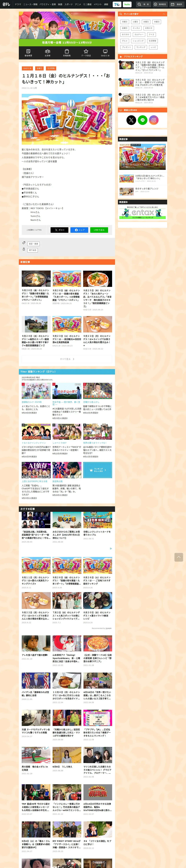Filter by the 火曜日 tag
Image resolution: width=186 pixels, height=868 pixels.
(135, 22)
